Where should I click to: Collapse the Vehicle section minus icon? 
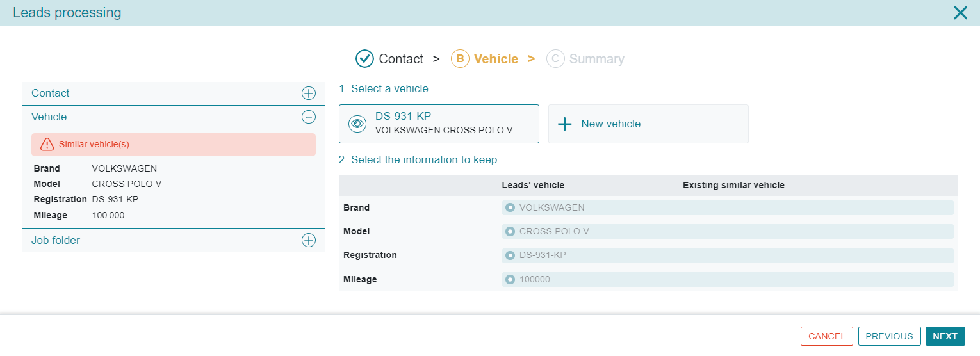click(309, 117)
